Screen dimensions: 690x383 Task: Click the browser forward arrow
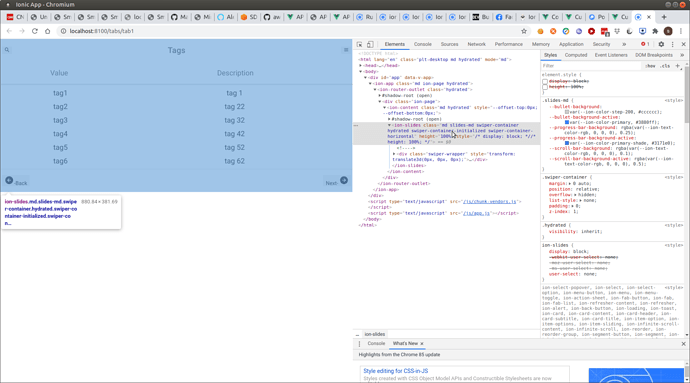[x=22, y=31]
